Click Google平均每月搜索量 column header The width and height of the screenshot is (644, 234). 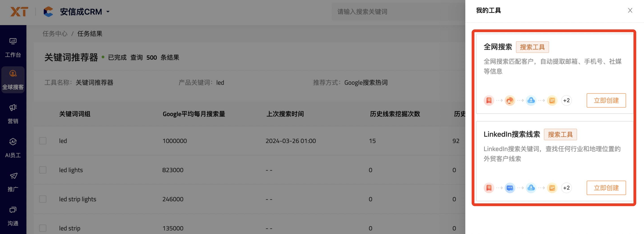tap(194, 114)
